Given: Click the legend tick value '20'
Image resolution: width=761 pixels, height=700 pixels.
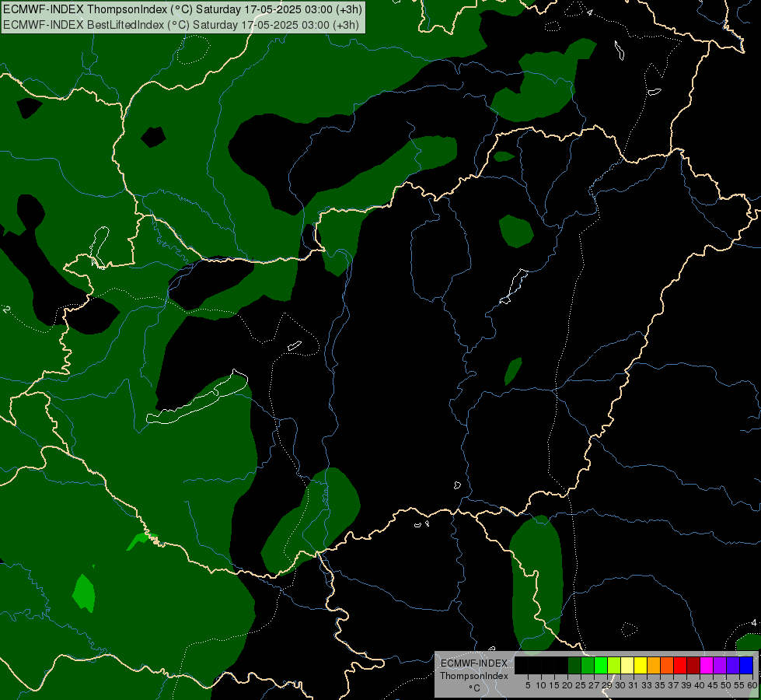Looking at the screenshot, I should point(567,685).
